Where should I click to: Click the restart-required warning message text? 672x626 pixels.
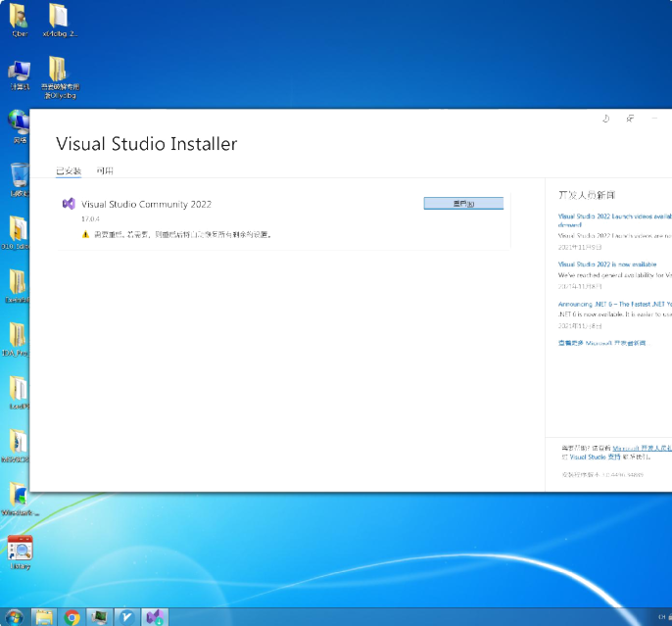182,235
